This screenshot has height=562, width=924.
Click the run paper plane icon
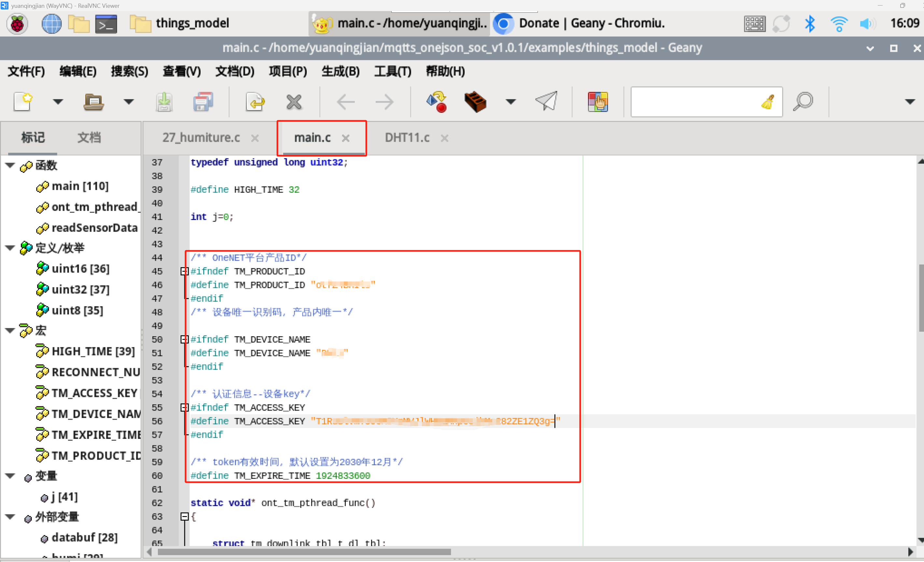[x=546, y=102]
